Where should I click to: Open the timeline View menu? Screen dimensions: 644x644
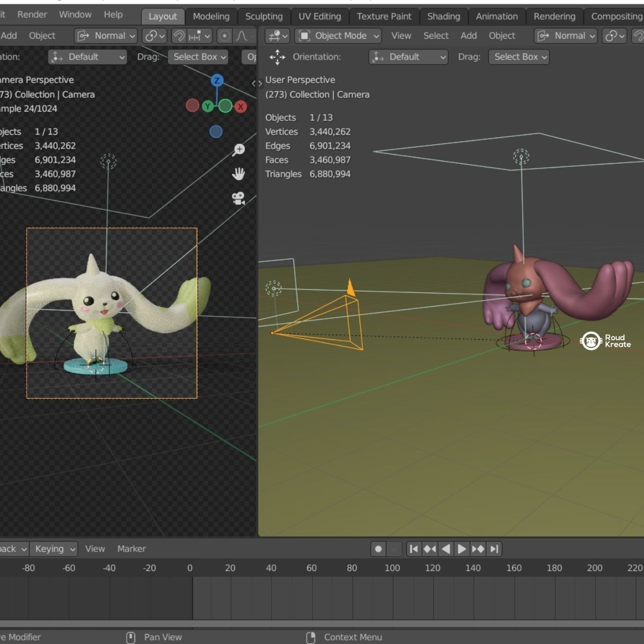tap(95, 549)
